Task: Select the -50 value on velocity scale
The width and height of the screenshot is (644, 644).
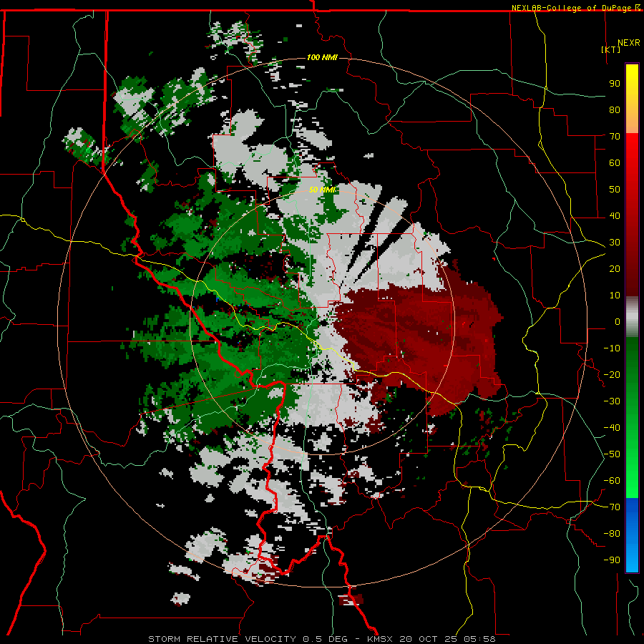Action: [x=612, y=454]
